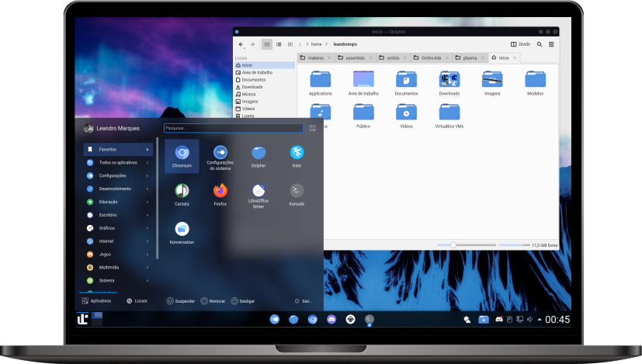Click the Pesquisar search field
Screen dimensions: 642x364
234,128
